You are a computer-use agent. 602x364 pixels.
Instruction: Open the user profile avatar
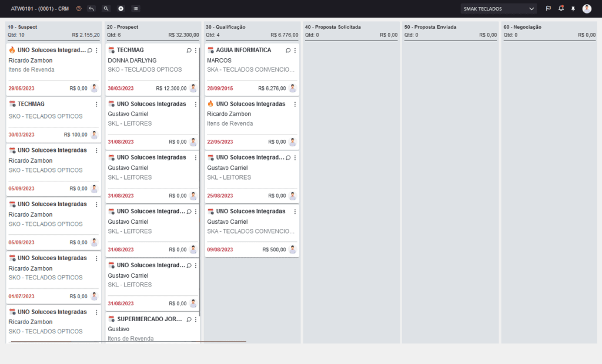coord(587,8)
